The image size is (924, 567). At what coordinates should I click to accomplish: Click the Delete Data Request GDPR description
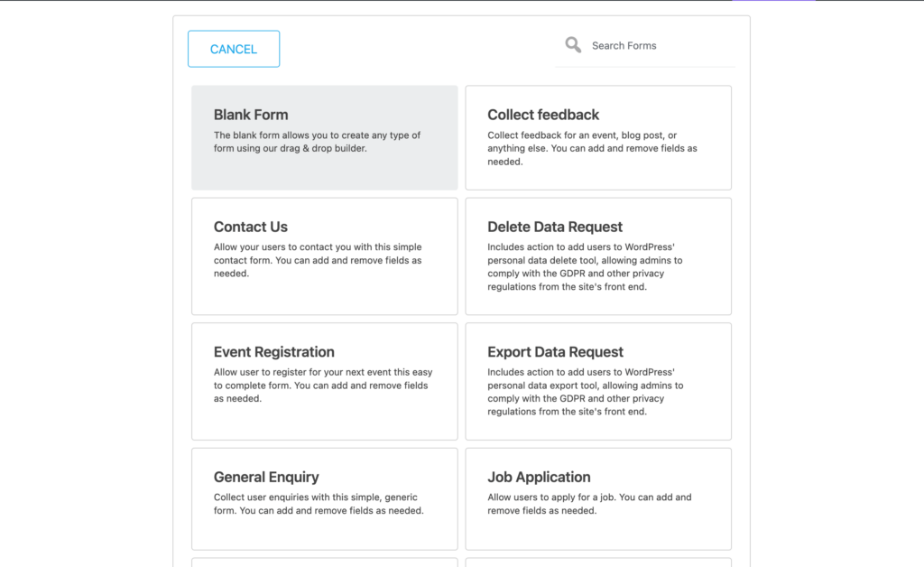tap(585, 267)
